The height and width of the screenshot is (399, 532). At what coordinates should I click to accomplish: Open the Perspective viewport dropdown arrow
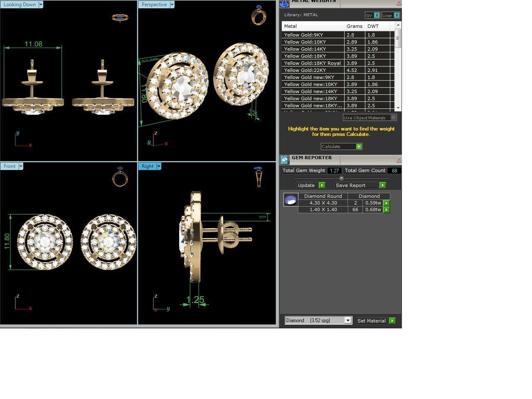pyautogui.click(x=172, y=5)
